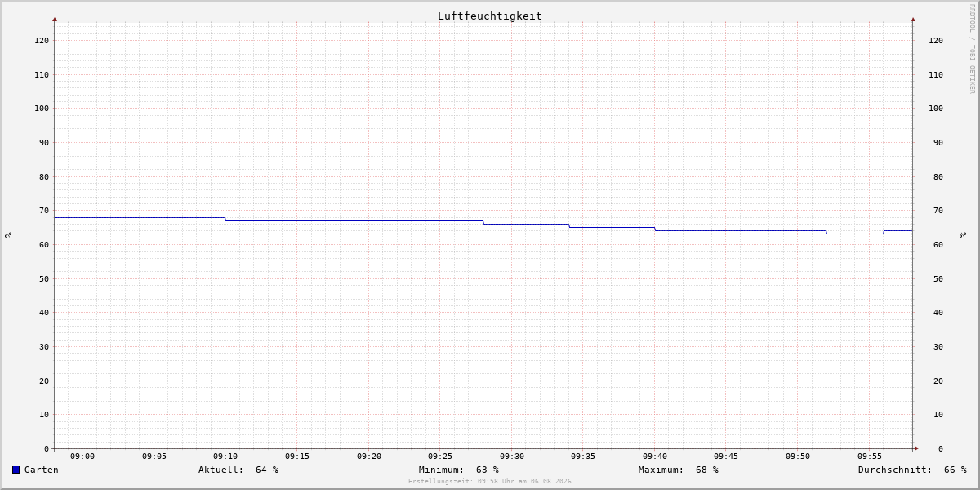The image size is (980, 490).
Task: Click the Minimum 63 % statistic
Action: pyautogui.click(x=459, y=470)
